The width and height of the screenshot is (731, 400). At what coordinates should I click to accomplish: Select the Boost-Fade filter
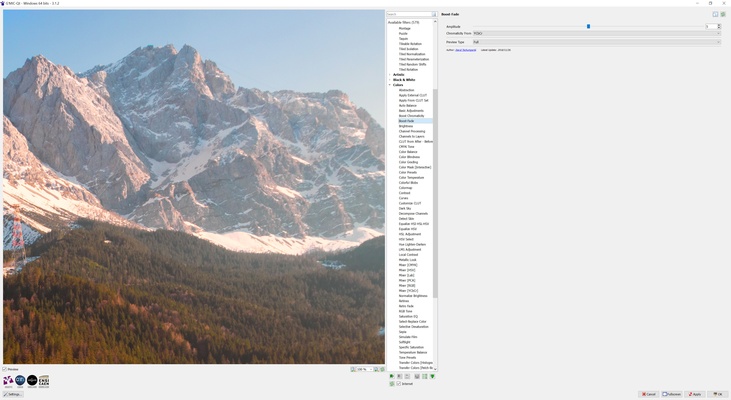coord(406,121)
